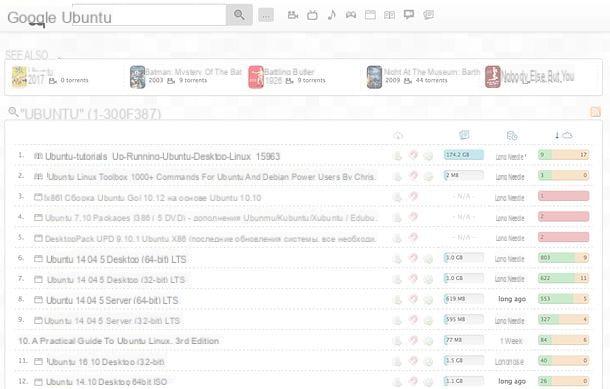The image size is (610, 389).
Task: Sort results by size column icon
Action: pos(464,135)
